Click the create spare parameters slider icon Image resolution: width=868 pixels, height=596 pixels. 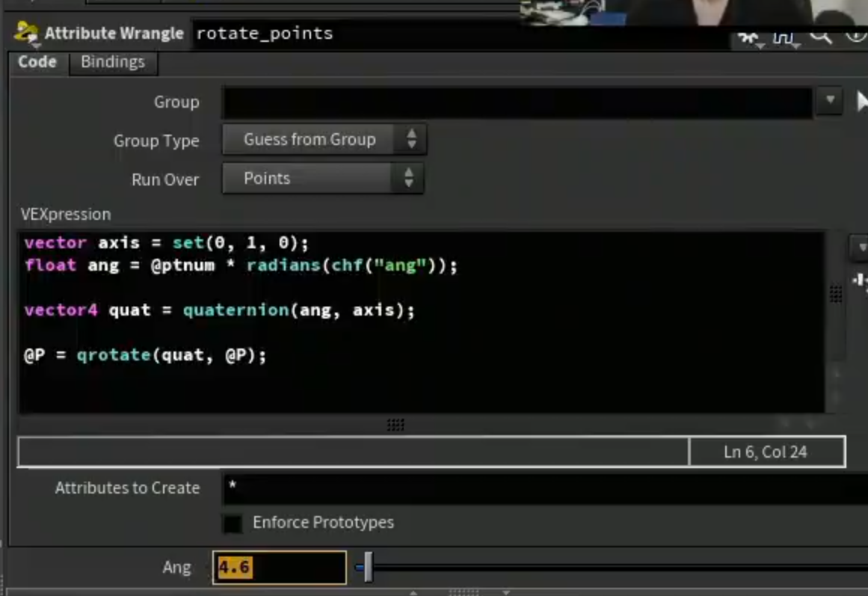pos(861,281)
